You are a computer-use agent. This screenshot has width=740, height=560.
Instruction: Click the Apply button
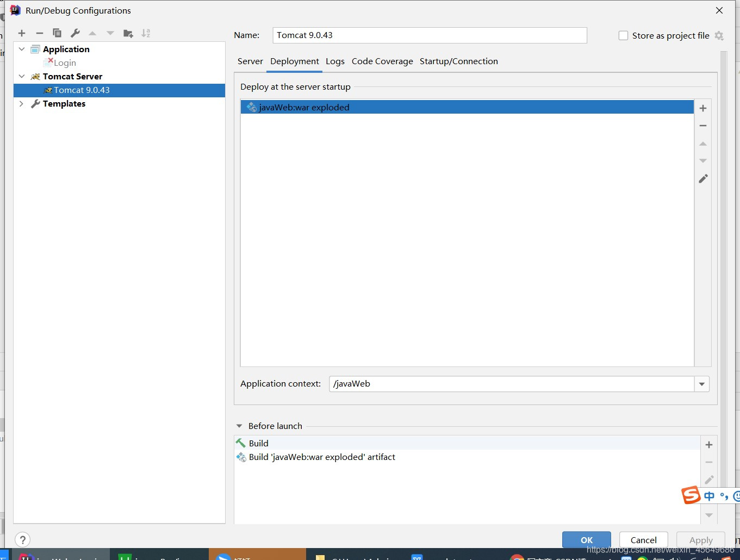[701, 540]
